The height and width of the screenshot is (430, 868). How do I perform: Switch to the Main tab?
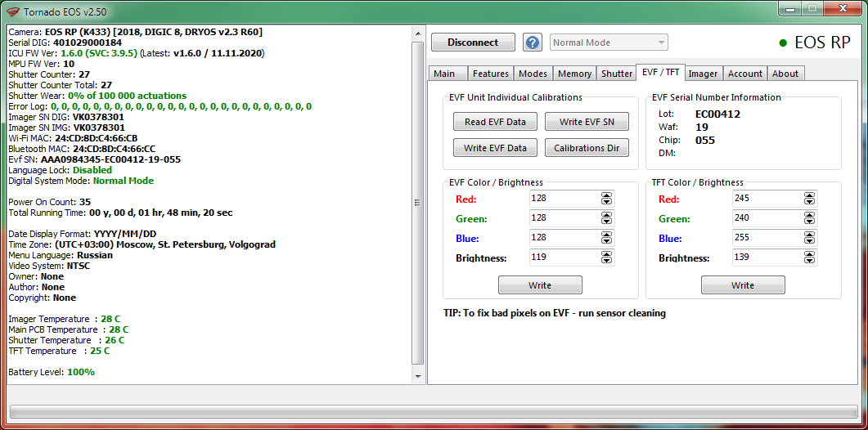[447, 74]
